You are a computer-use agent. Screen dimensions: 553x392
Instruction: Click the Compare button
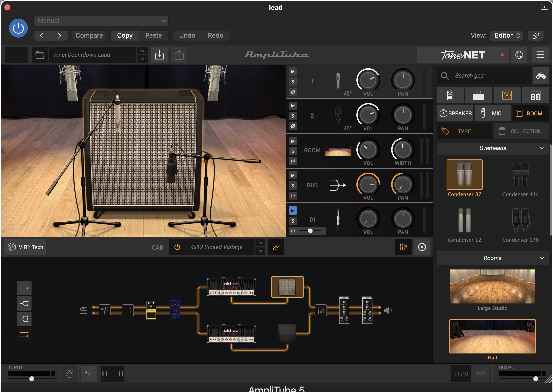tap(89, 35)
